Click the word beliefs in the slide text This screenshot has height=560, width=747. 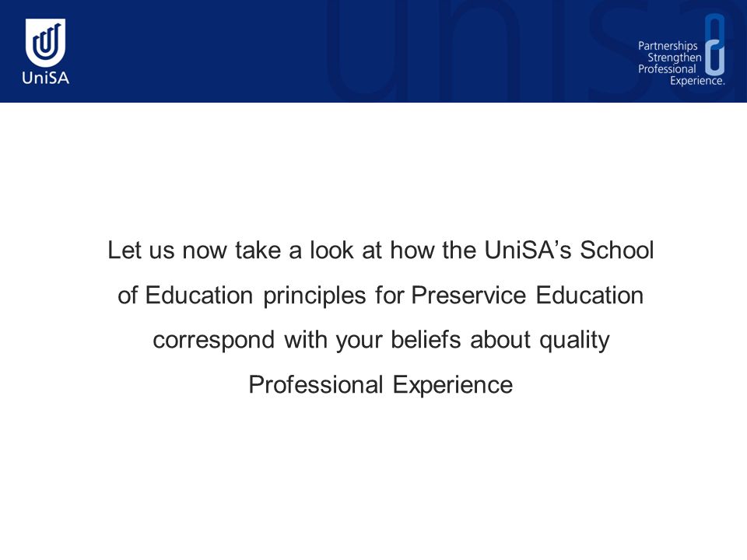(426, 340)
